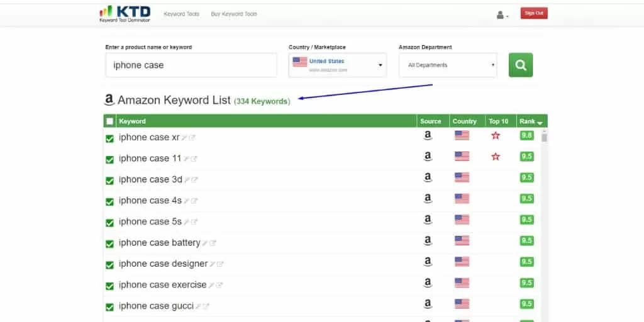Click pencil edit icon beside iphone case 11
The image size is (644, 322).
click(186, 158)
